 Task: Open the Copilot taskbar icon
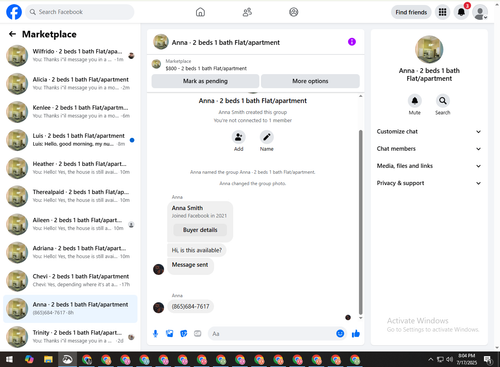tap(29, 359)
